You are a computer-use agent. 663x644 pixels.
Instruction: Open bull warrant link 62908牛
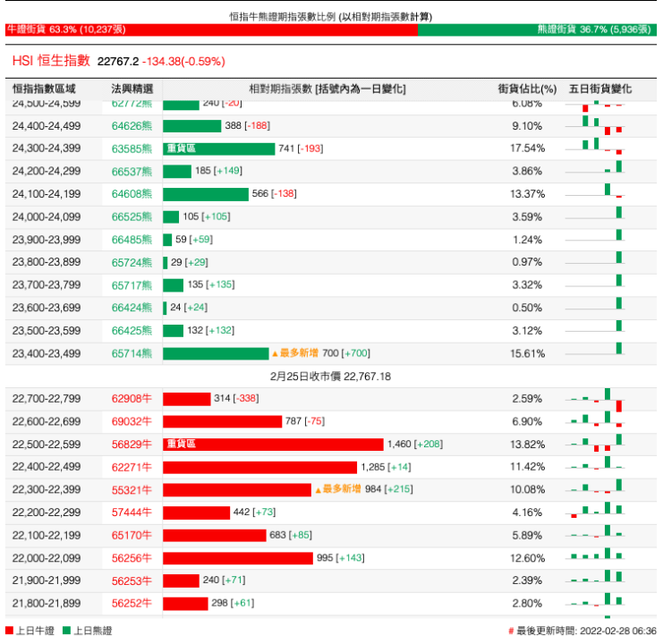tap(132, 398)
